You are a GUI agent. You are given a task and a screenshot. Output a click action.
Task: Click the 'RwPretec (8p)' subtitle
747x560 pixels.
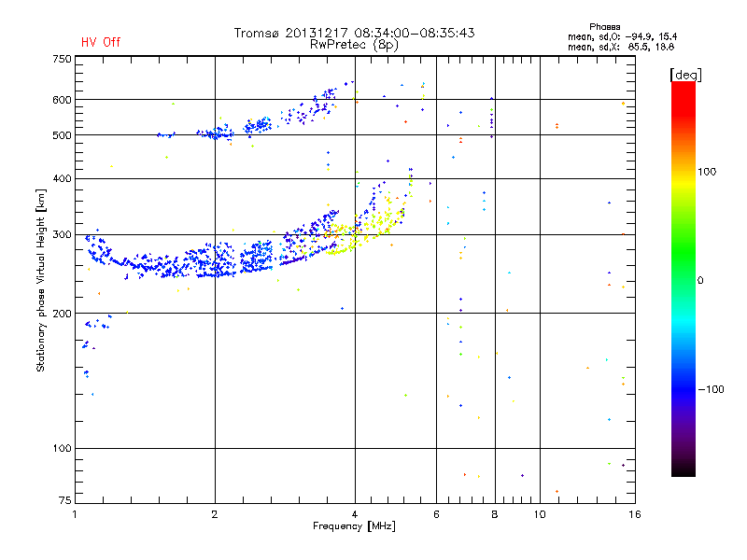354,45
